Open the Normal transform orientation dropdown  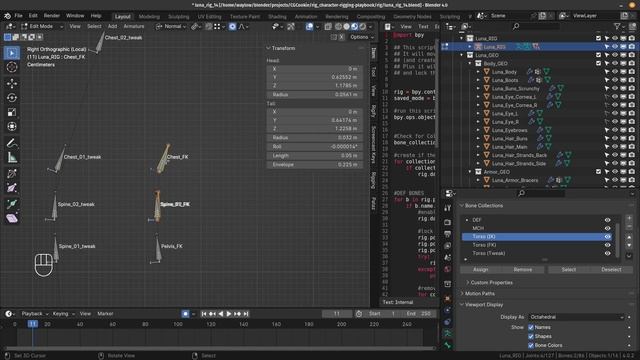tap(171, 27)
